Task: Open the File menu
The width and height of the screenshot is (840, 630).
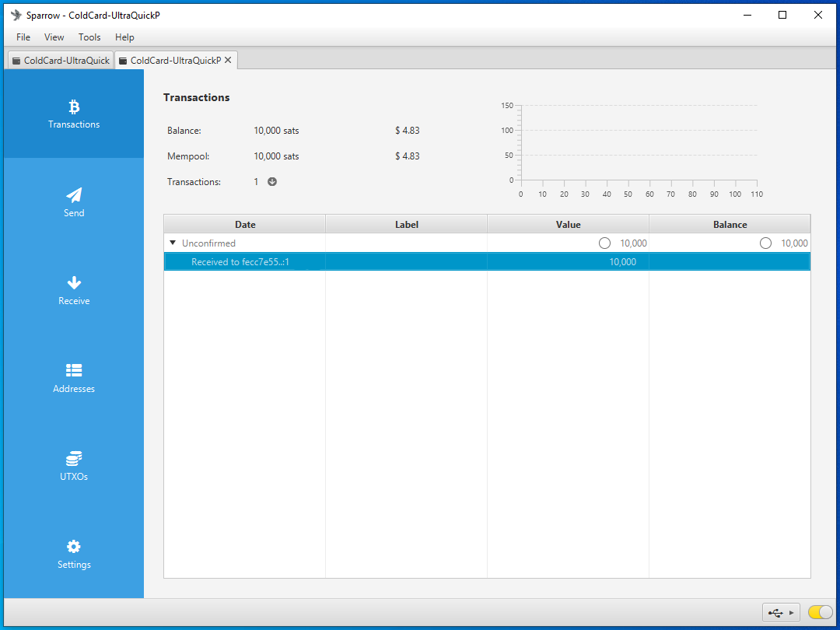Action: (x=23, y=37)
